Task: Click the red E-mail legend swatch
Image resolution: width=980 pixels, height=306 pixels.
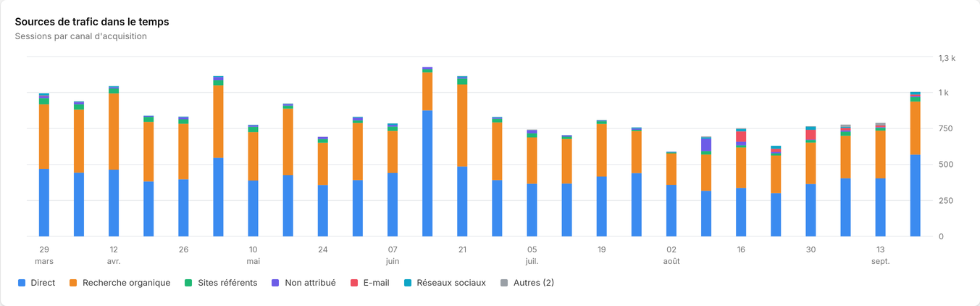Action: tap(355, 283)
